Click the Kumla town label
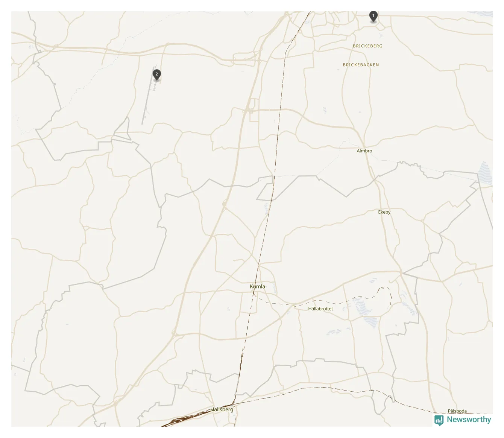 (257, 286)
